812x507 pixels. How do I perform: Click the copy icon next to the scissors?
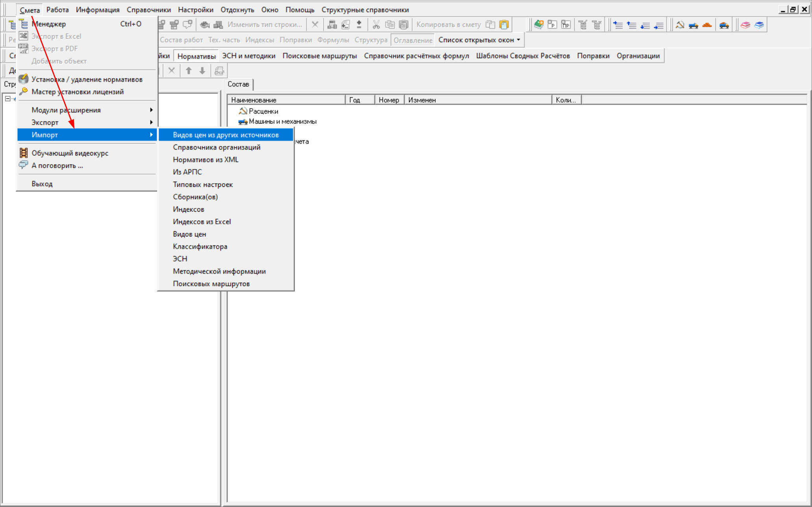click(390, 25)
